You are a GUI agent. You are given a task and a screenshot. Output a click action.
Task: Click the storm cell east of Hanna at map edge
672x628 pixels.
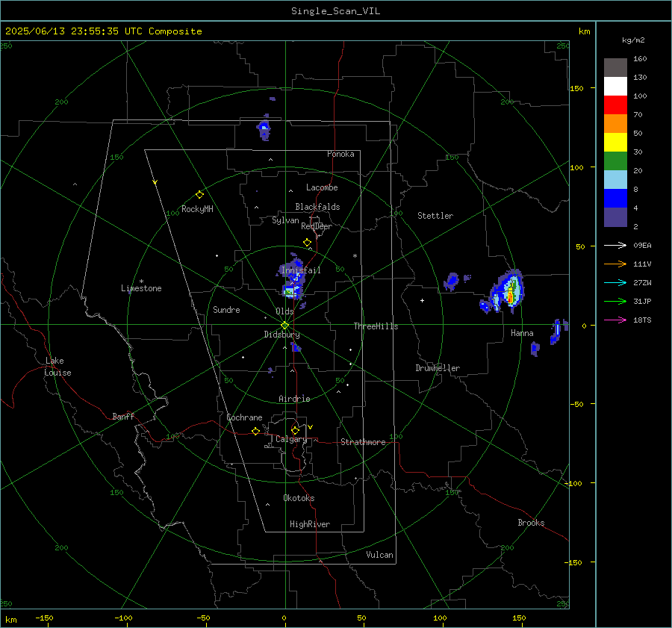click(558, 332)
